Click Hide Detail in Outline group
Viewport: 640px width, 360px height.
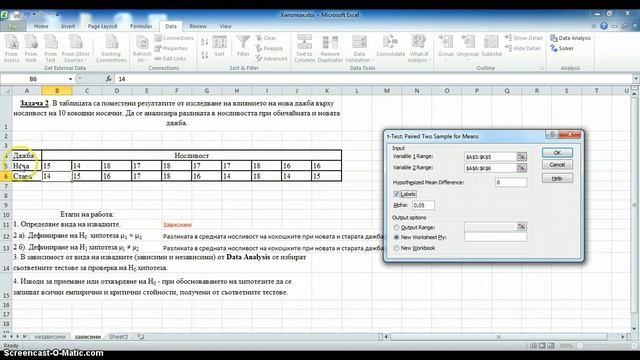522,48
